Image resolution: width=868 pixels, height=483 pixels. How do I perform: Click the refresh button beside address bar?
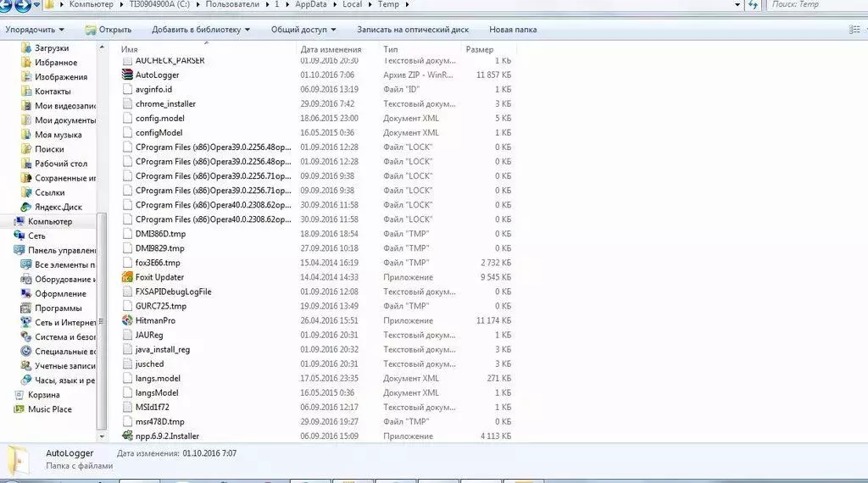(753, 4)
